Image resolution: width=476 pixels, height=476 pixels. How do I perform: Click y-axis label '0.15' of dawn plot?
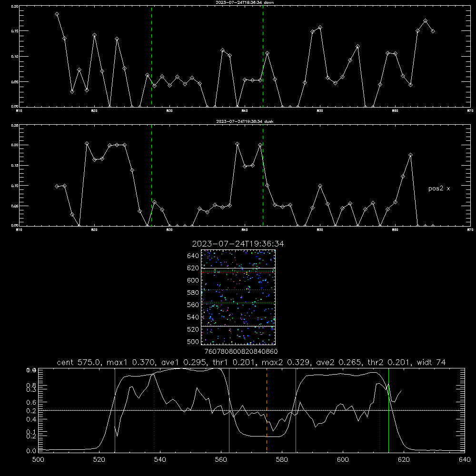click(x=15, y=31)
